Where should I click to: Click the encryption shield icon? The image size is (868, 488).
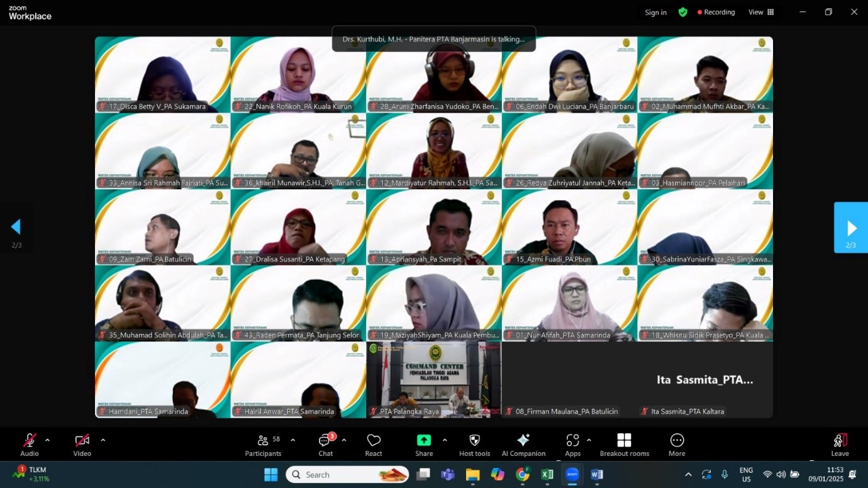click(x=682, y=12)
